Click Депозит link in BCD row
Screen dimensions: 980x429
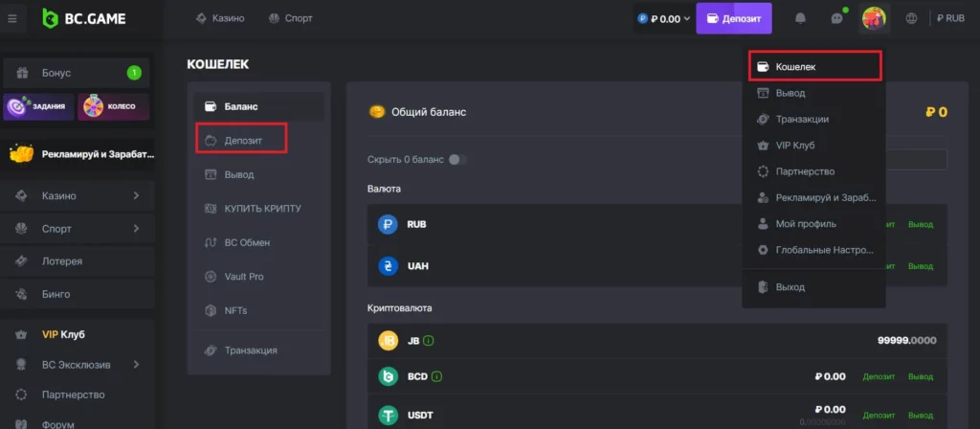[879, 376]
